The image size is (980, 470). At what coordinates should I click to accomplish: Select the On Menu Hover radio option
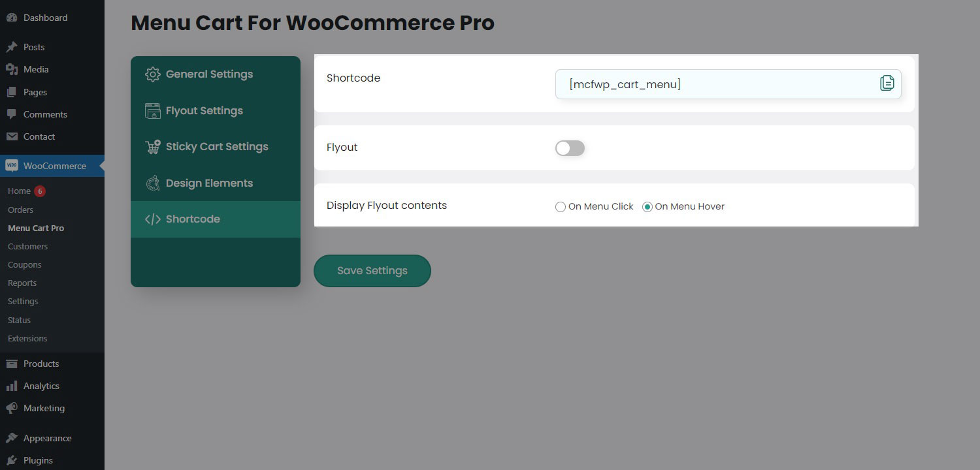pos(647,207)
